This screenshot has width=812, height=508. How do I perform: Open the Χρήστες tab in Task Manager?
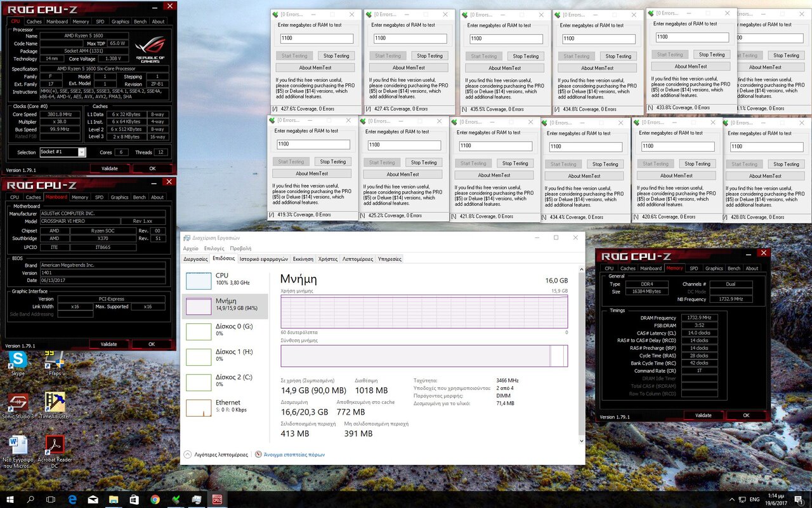327,259
